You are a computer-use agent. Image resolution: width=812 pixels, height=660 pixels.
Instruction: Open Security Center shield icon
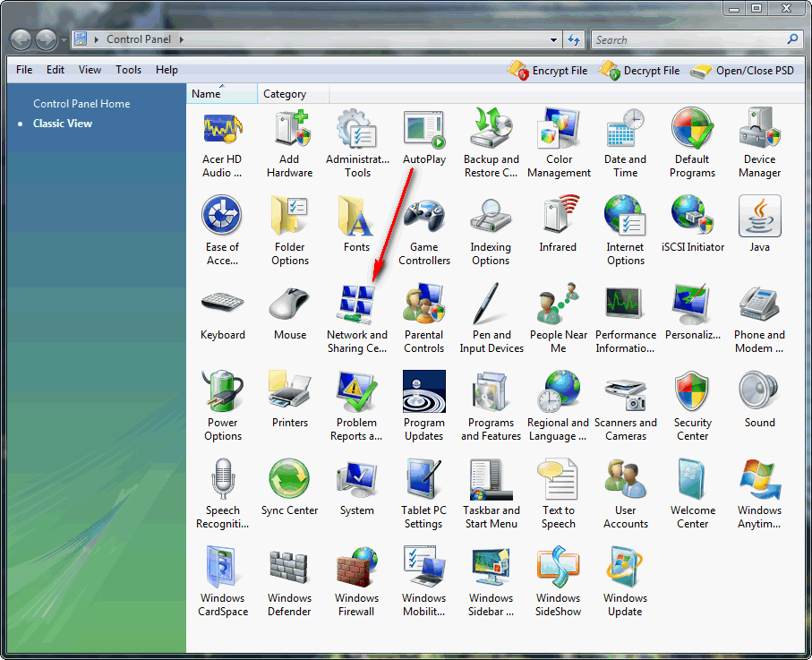point(692,391)
